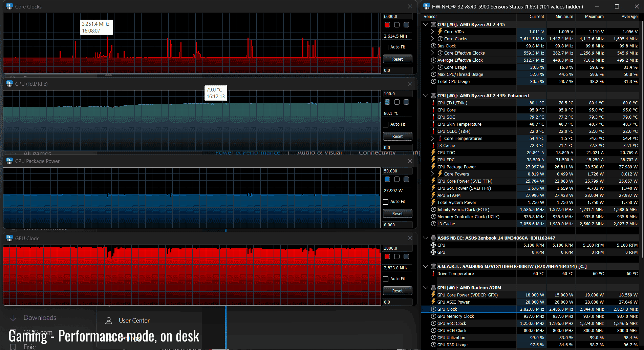Image resolution: width=644 pixels, height=350 pixels.
Task: Click the Average Effective Clock icon
Action: click(433, 60)
